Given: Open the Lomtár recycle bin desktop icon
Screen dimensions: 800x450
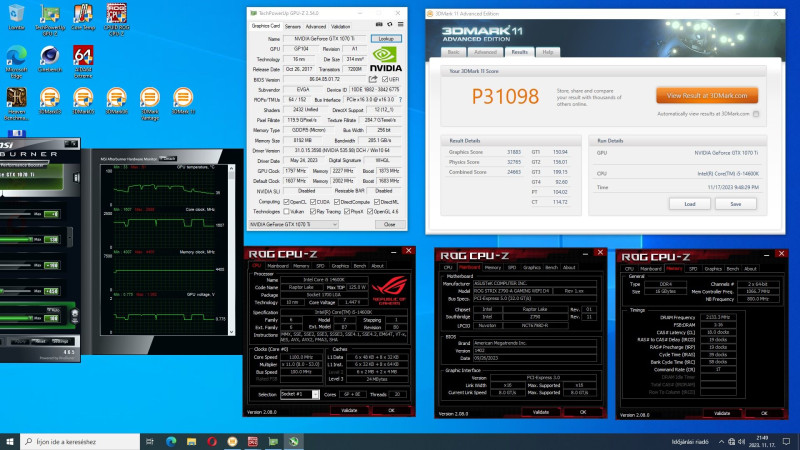Looking at the screenshot, I should (16, 17).
